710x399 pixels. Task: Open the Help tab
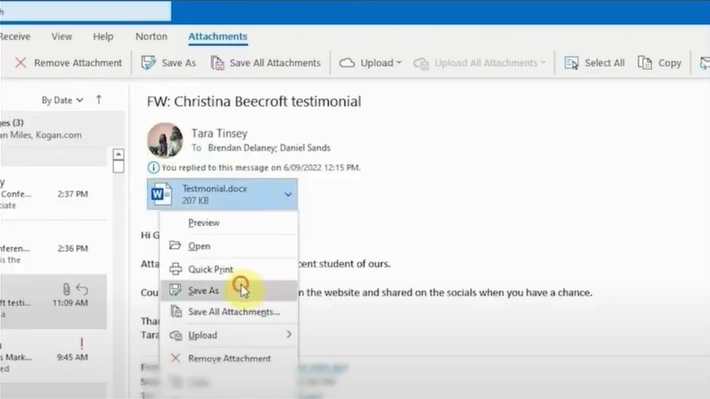[x=103, y=37]
